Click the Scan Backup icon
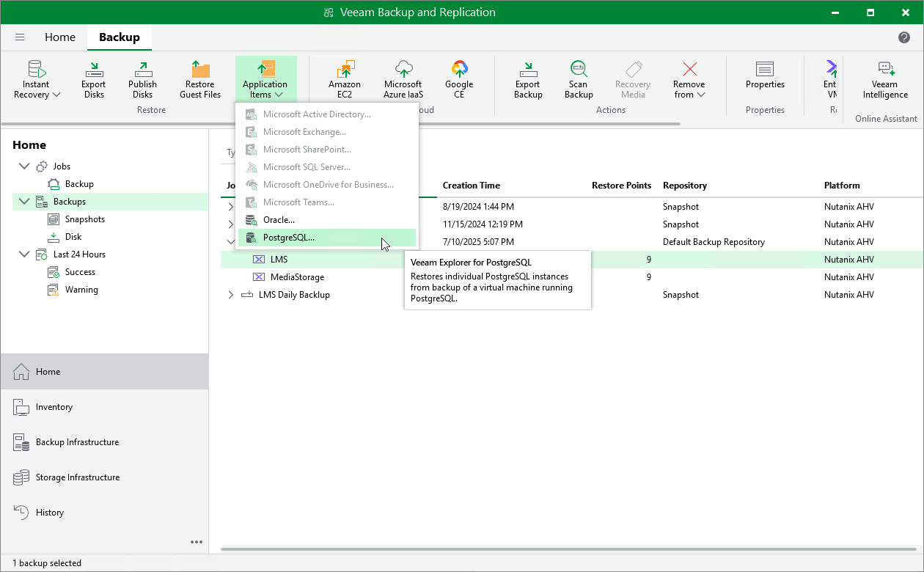 pyautogui.click(x=578, y=78)
